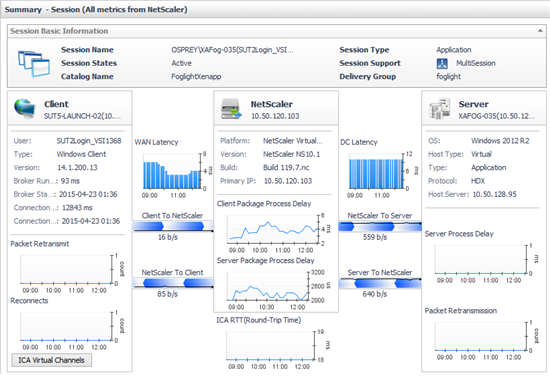Click the 16 b/s throughput value
550x376 pixels.
[168, 237]
